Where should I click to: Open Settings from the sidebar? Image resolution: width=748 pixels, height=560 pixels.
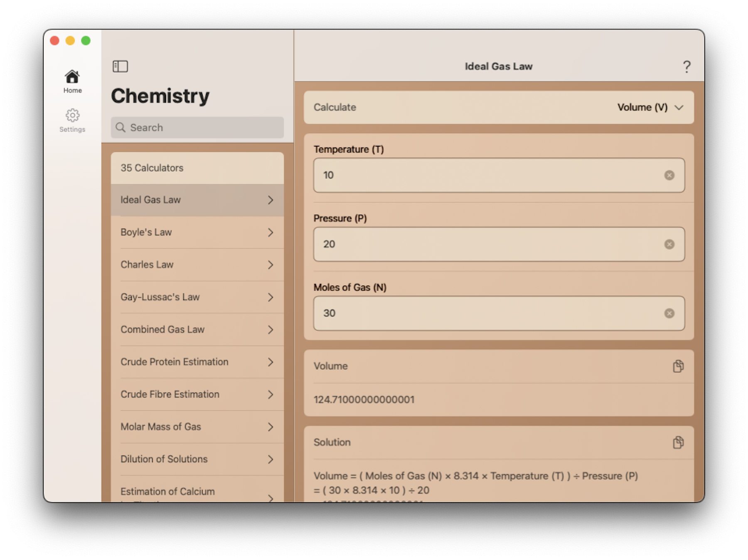click(72, 120)
